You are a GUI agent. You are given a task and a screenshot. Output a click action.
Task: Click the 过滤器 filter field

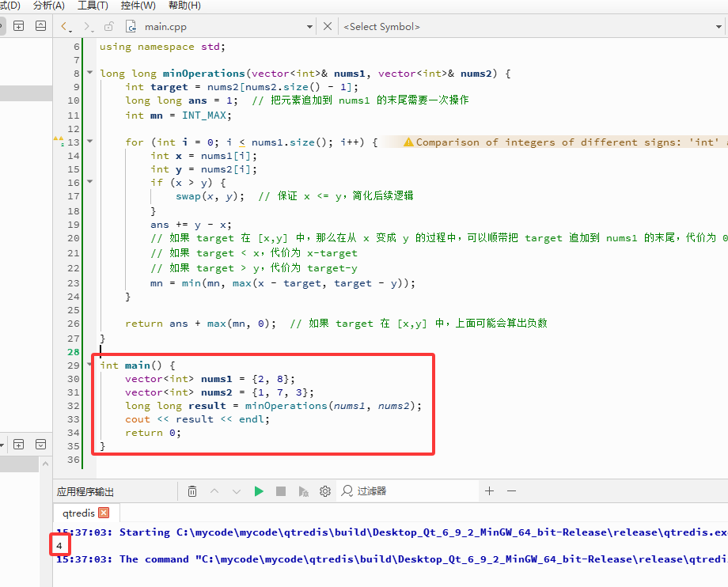point(408,491)
